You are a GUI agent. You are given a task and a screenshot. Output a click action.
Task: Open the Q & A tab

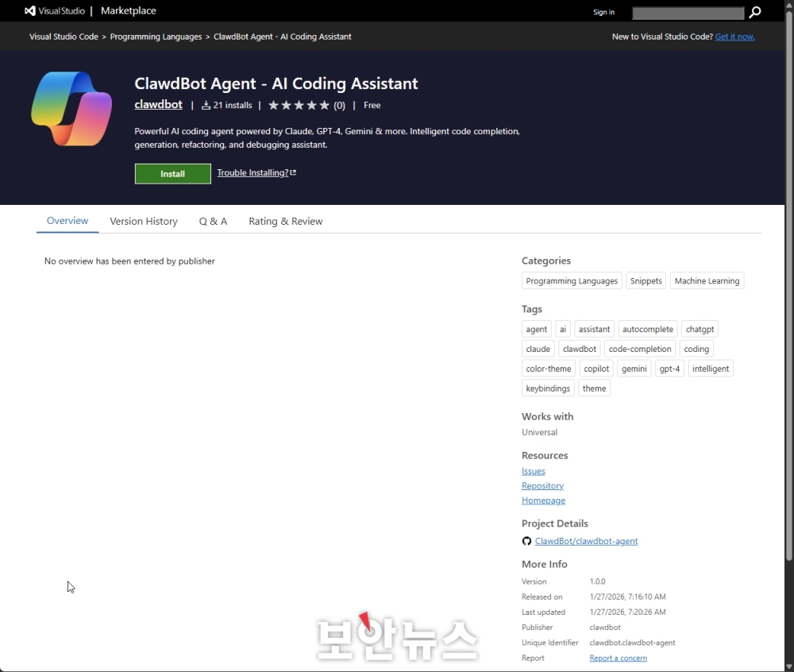213,222
